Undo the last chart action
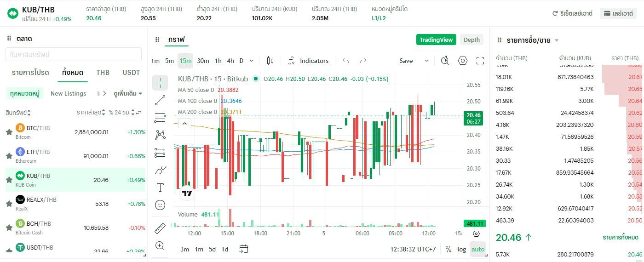644x262 pixels. [x=346, y=61]
